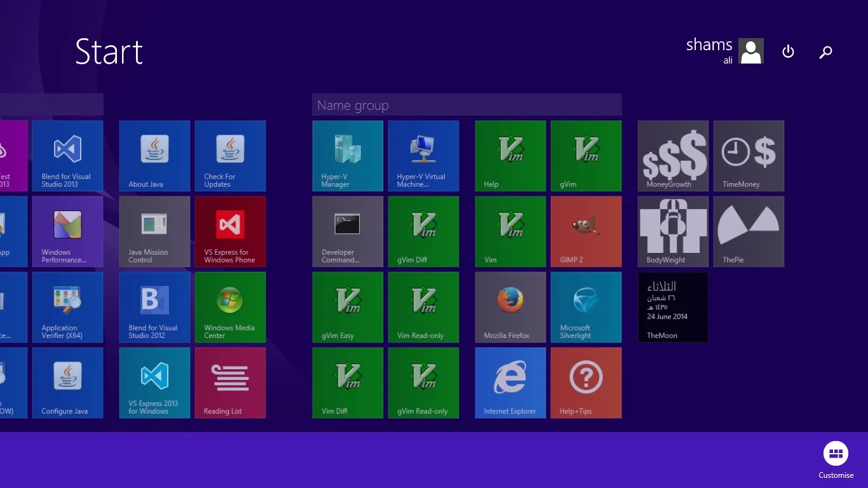Open the Hyper-V Manager tile
Viewport: 868px width, 488px height.
point(348,156)
